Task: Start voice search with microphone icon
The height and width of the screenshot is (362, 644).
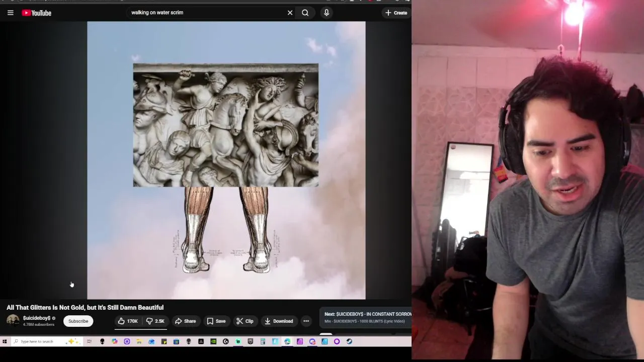Action: pyautogui.click(x=327, y=13)
